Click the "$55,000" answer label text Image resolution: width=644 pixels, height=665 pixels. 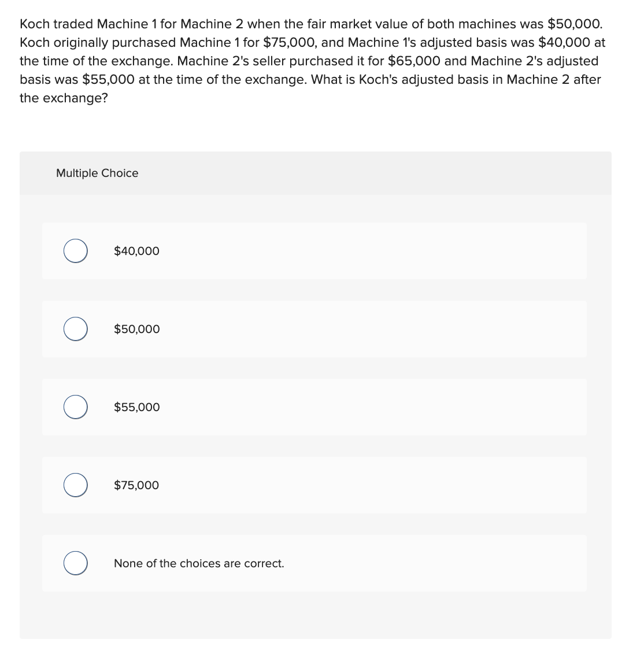click(x=136, y=407)
